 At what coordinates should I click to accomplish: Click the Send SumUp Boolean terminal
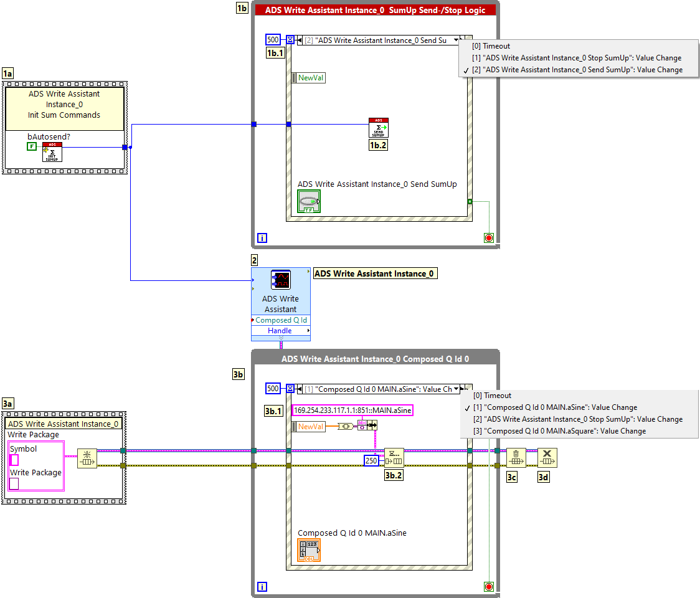pyautogui.click(x=309, y=202)
